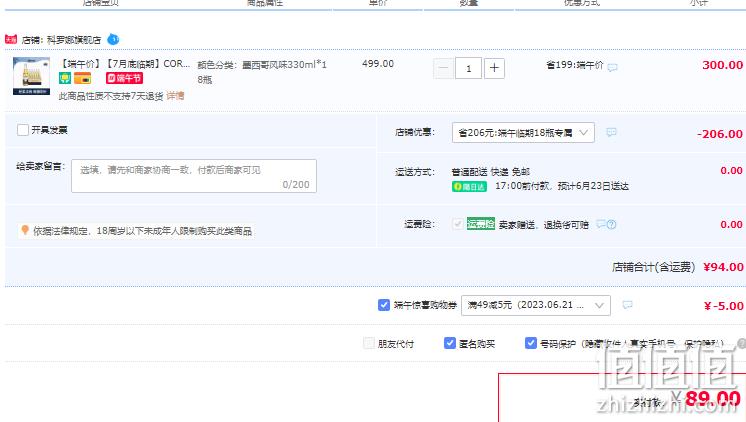This screenshot has width=746, height=422.
Task: Open the 详情 link about 7-day returns
Action: pos(175,96)
